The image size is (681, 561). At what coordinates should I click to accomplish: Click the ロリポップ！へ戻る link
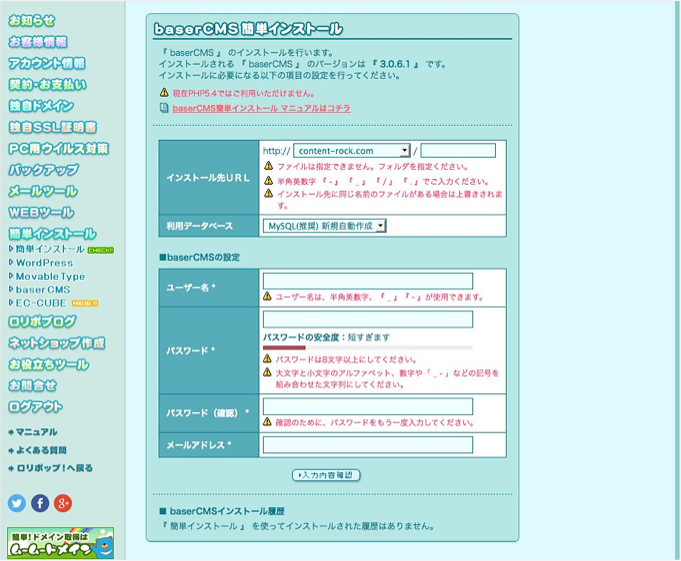tap(54, 468)
